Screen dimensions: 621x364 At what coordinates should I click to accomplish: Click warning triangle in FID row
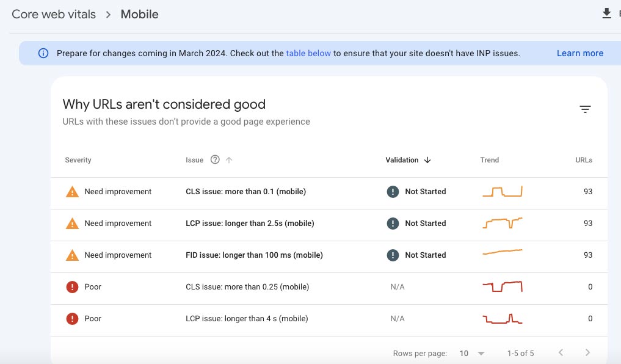pyautogui.click(x=72, y=255)
